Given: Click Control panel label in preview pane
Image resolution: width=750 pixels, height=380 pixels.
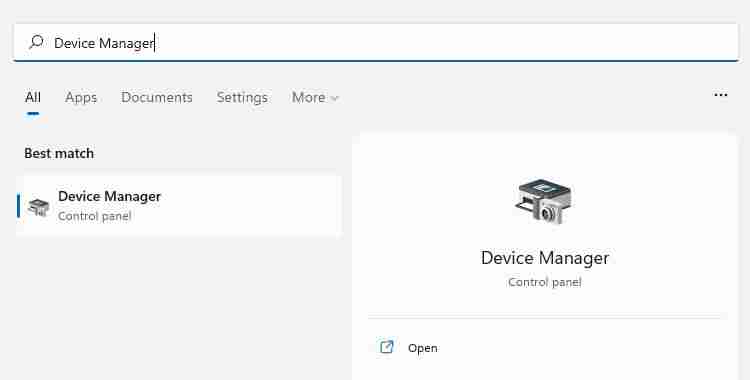Looking at the screenshot, I should click(545, 282).
